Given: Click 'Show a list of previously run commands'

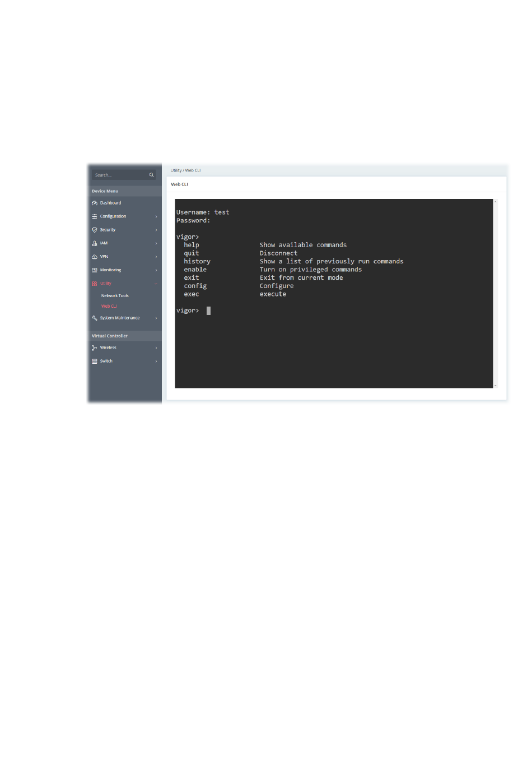Looking at the screenshot, I should click(332, 261).
